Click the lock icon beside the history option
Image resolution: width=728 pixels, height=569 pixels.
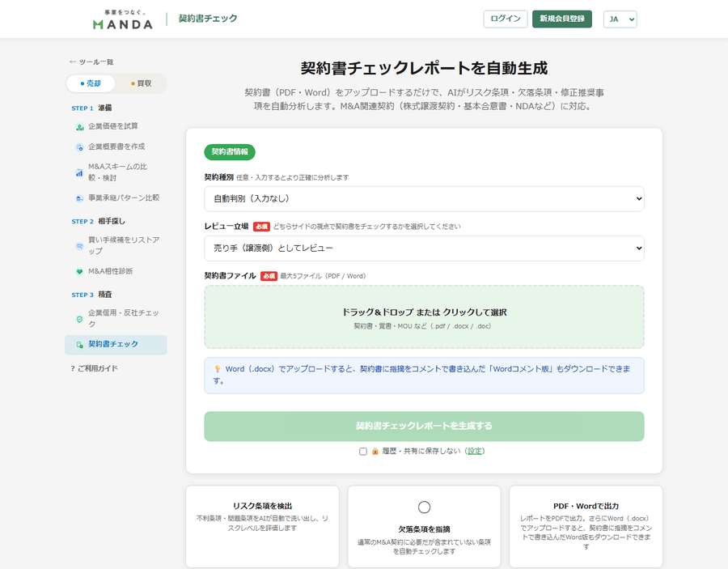[x=375, y=451]
